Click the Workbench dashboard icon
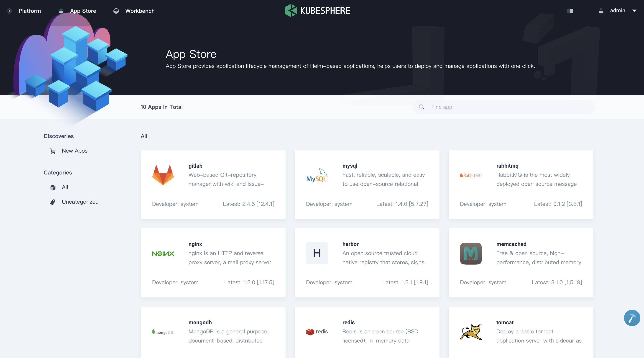Viewport: 644px width, 358px height. coord(116,11)
